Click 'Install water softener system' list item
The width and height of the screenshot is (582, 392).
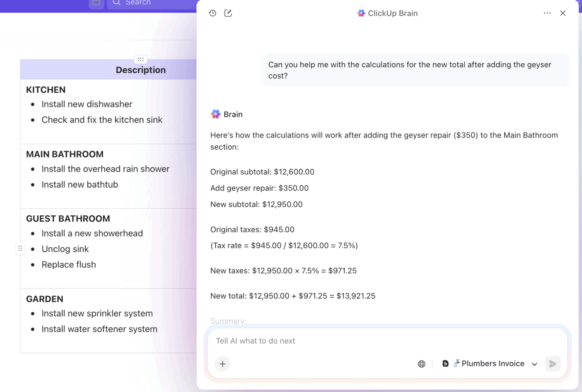99,329
